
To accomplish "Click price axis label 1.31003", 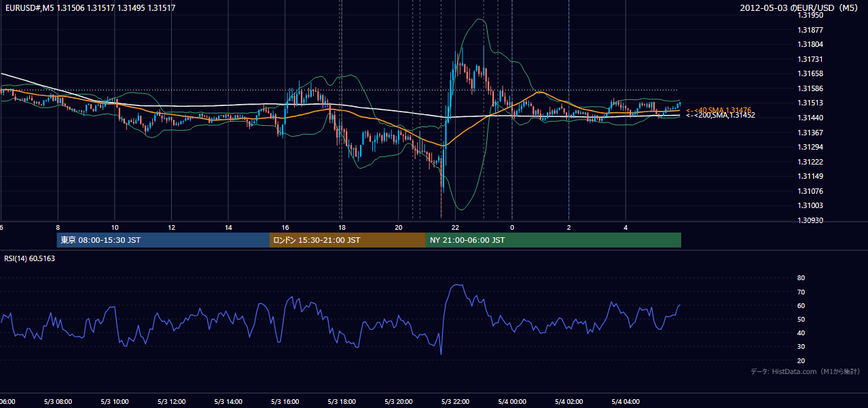I will (810, 206).
